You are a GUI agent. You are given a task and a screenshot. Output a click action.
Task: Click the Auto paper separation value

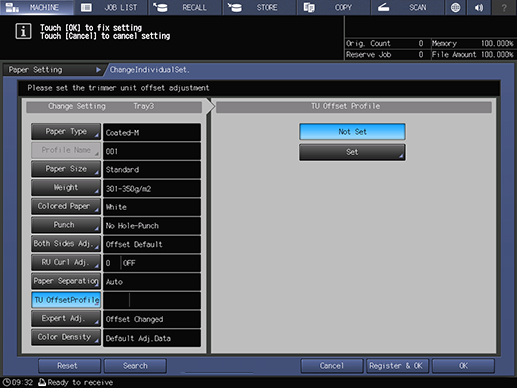click(152, 282)
